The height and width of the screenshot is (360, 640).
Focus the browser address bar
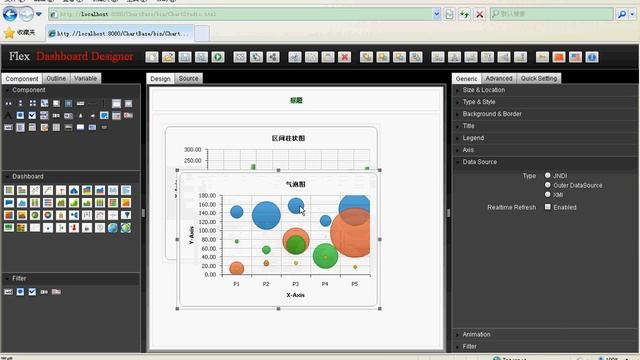point(240,14)
